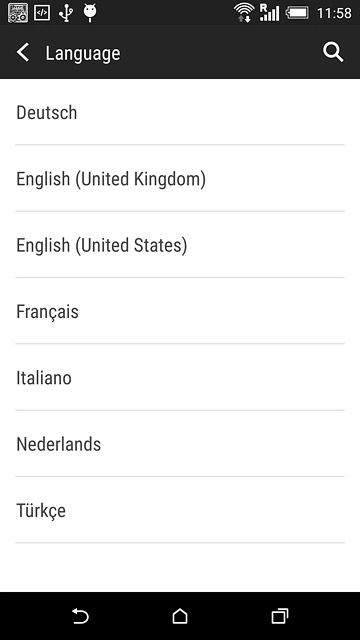Pick Français from the list
Screen dimensions: 360x640
point(180,311)
